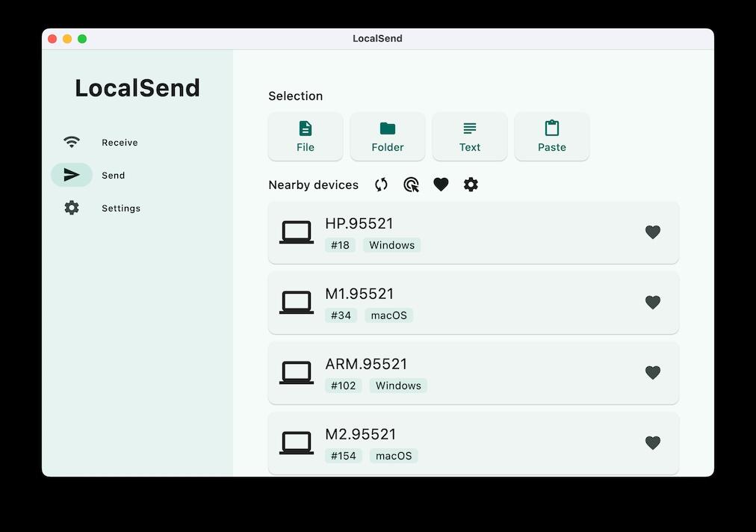
Task: Open send mode settings gear icon
Action: [471, 185]
